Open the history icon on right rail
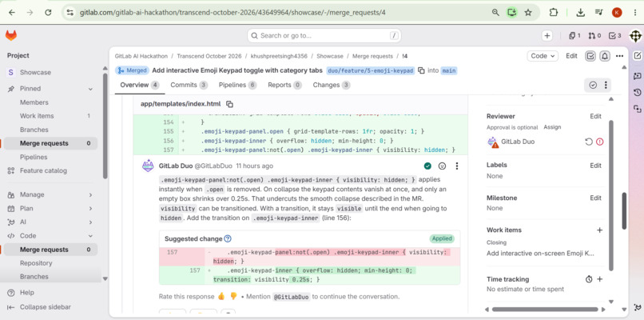644x320 pixels. pos(638,92)
